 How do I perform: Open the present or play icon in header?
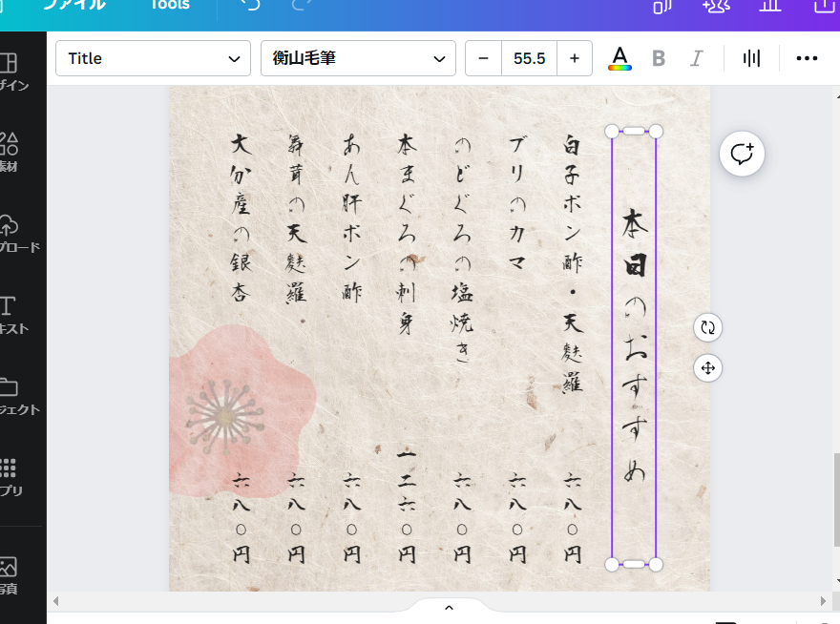pos(662,5)
